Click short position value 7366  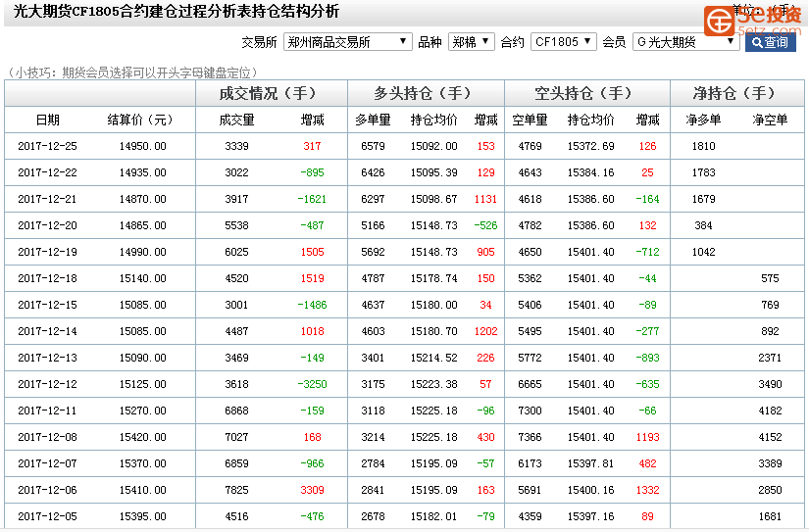point(530,437)
